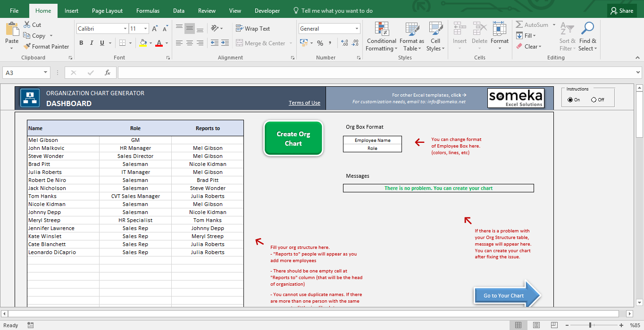Select the Format Painter tool

(x=46, y=46)
